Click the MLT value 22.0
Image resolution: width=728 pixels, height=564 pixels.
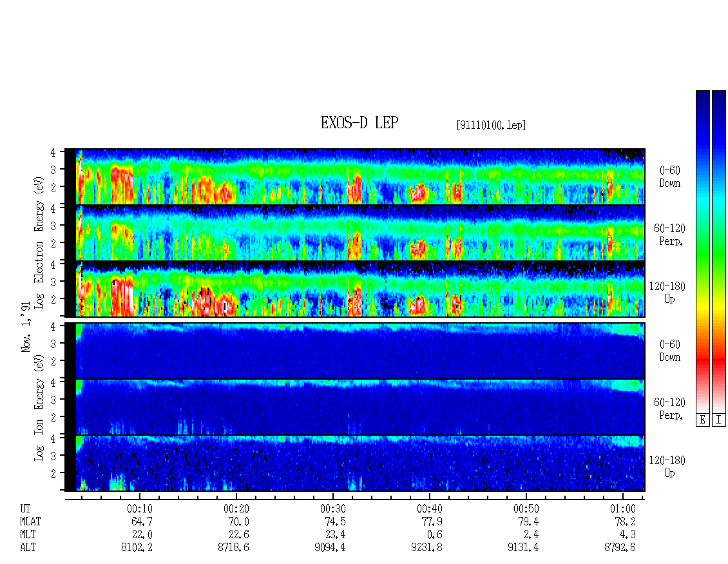(142, 535)
